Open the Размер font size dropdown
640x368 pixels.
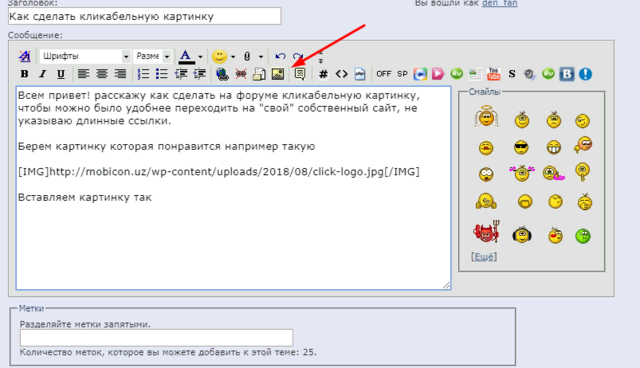pos(153,56)
